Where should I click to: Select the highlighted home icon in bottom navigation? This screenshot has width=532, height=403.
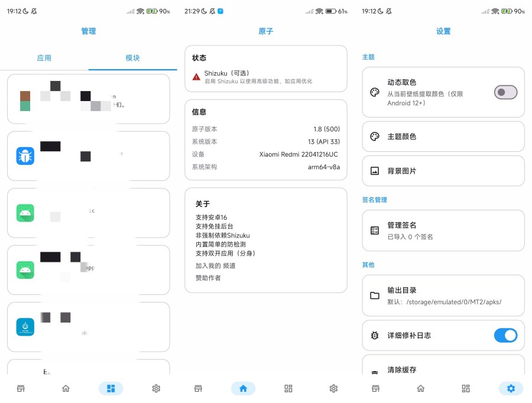coord(244,388)
